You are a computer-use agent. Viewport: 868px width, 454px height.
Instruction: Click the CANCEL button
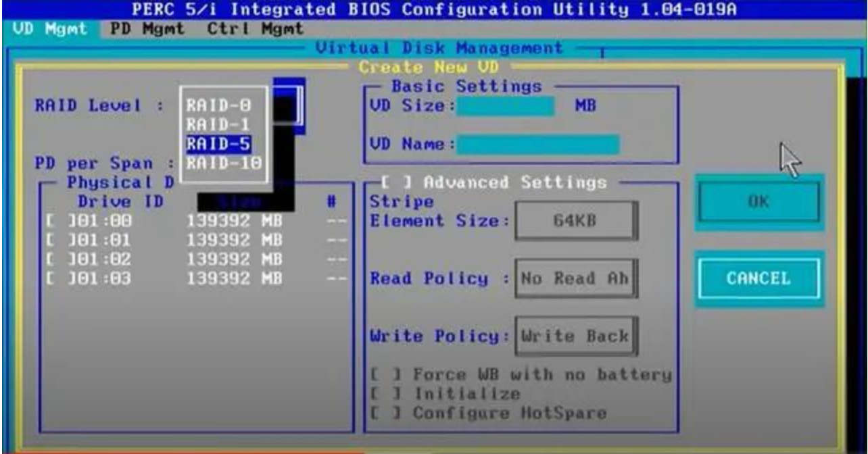tap(759, 278)
